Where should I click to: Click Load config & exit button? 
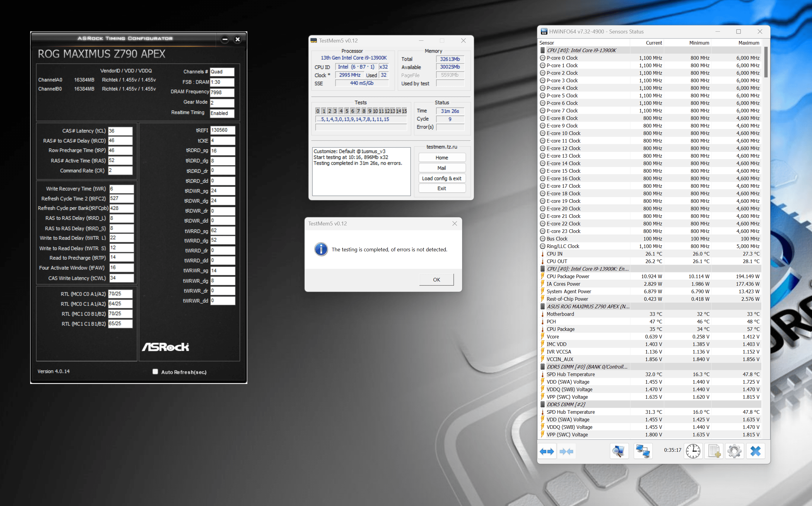[441, 178]
